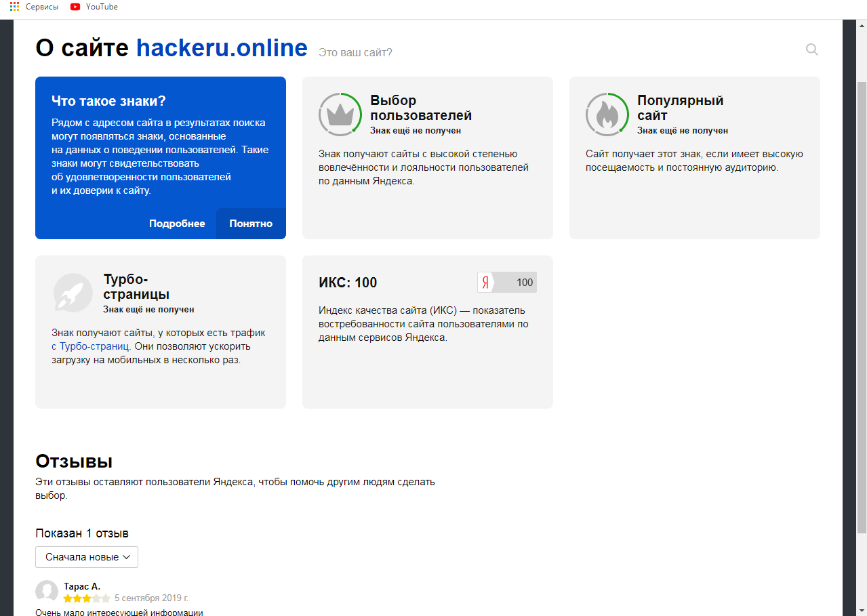Click the Что такое знаки? heading
The width and height of the screenshot is (867, 616).
pos(108,101)
